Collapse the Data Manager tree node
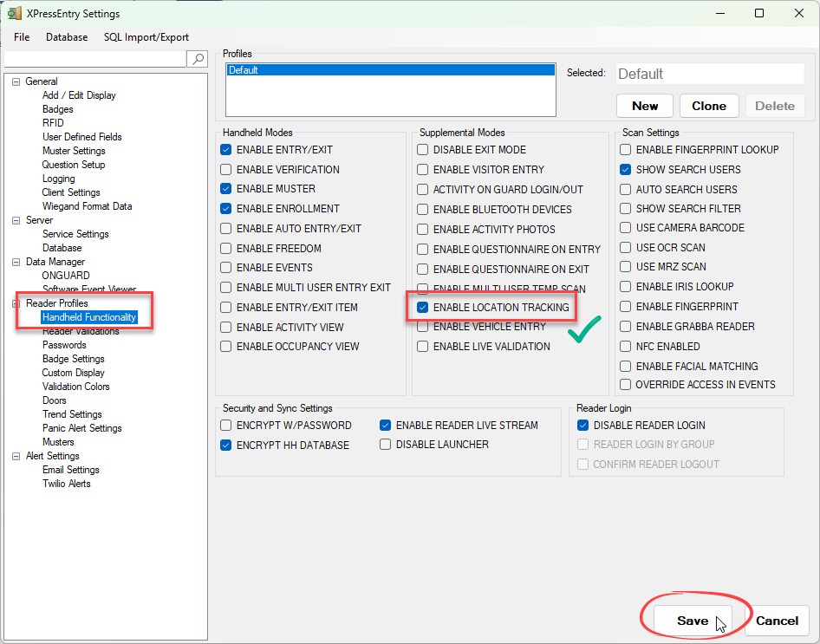The image size is (820, 644). pyautogui.click(x=16, y=262)
